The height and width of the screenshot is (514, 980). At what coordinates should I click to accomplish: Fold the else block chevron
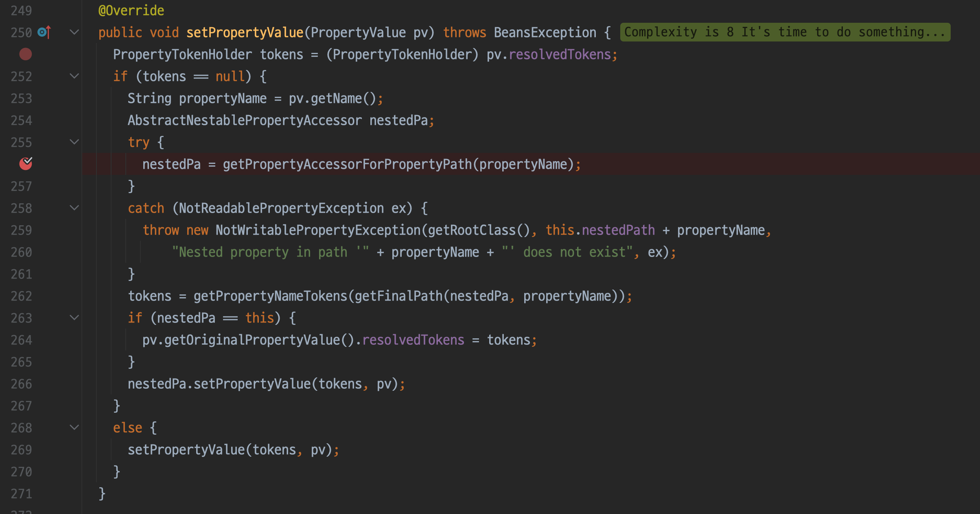pos(74,427)
